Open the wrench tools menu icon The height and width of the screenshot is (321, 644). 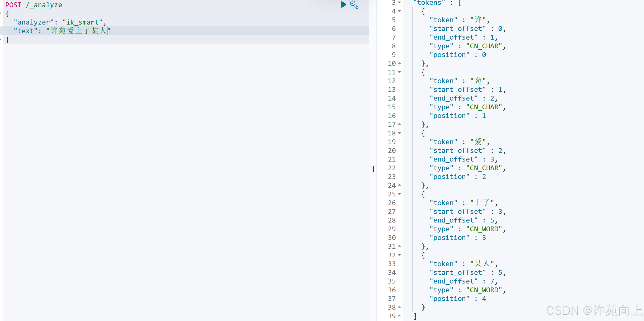[354, 5]
